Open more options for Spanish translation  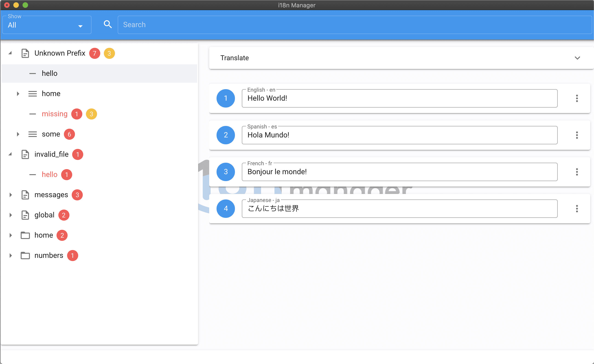[577, 135]
